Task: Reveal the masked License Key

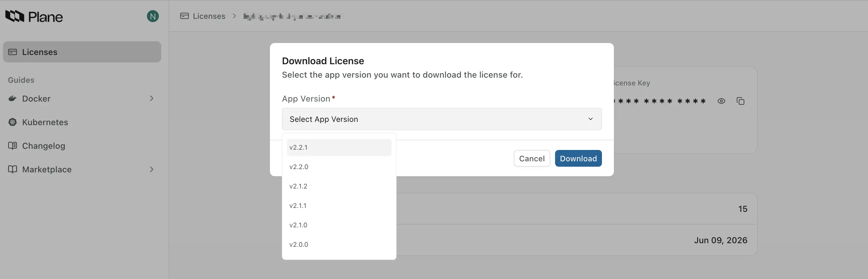Action: coord(721,101)
